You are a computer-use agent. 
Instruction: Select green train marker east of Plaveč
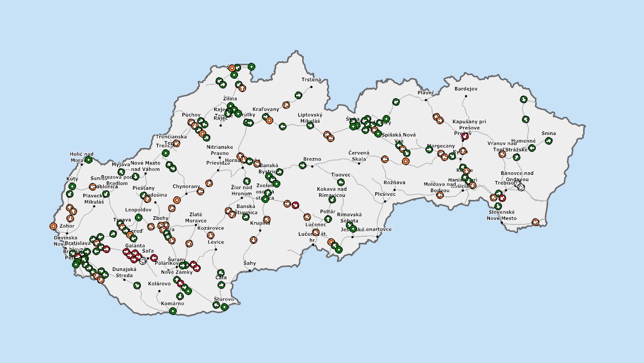[522, 99]
